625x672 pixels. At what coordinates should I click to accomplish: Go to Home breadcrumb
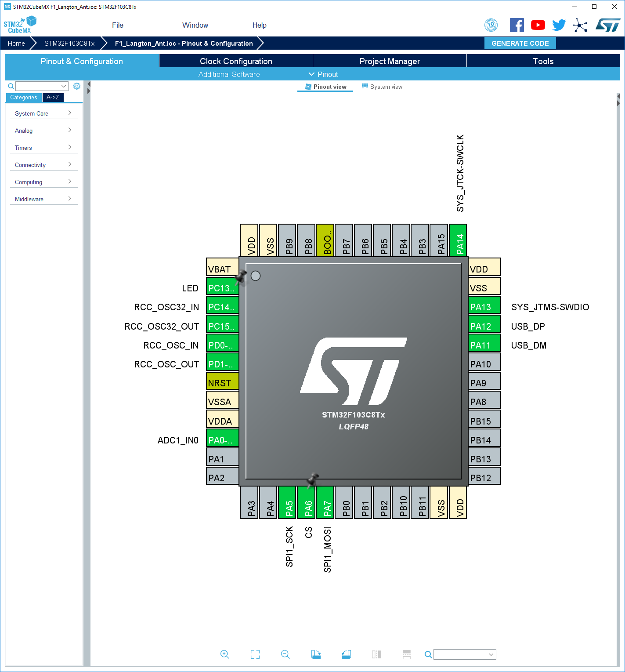[16, 43]
